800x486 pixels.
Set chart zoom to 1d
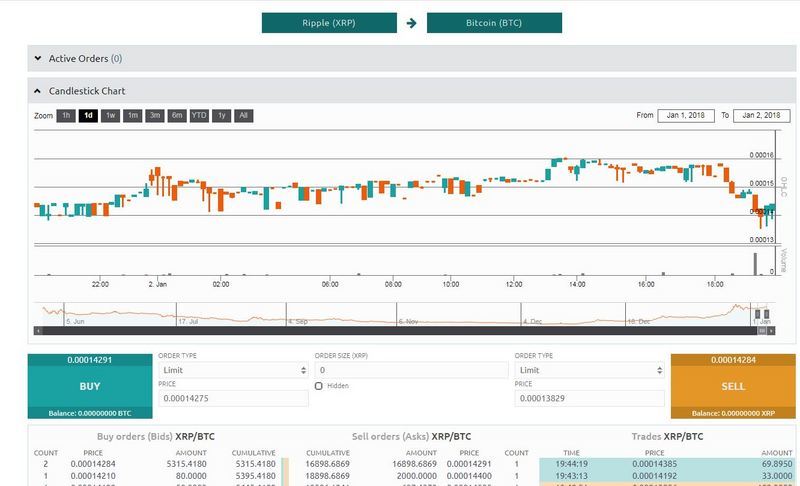point(88,116)
